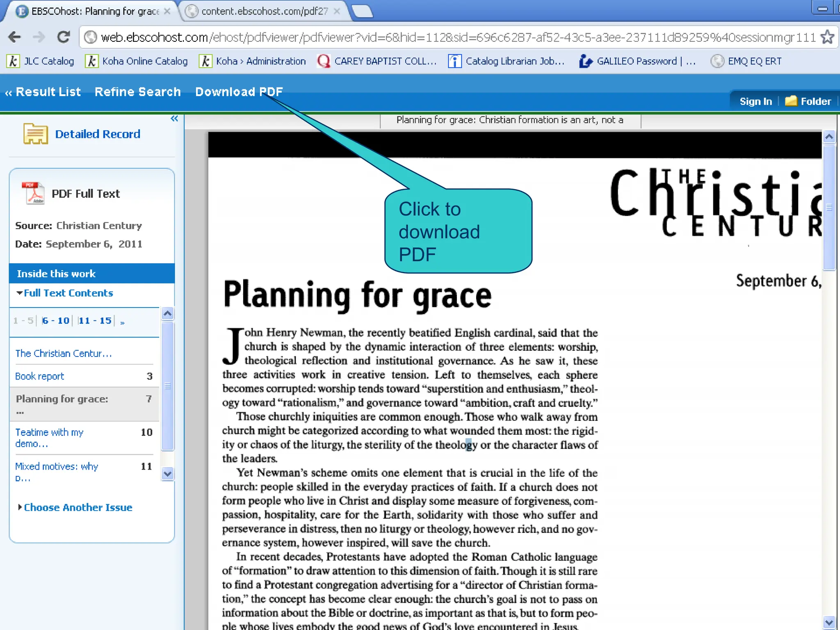Open Teatime with my demo... article
Screen dimensions: 840x630
(x=49, y=438)
